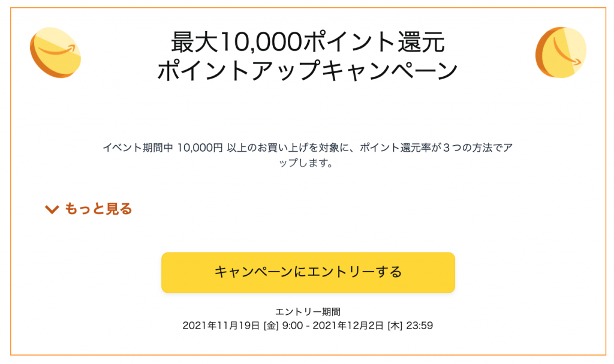Click the right Amazon coin icon
Viewport: 614px width, 364px height.
click(561, 52)
